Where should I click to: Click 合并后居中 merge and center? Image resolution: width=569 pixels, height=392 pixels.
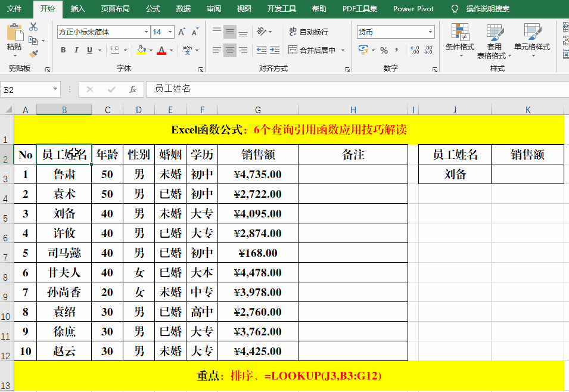(x=312, y=50)
